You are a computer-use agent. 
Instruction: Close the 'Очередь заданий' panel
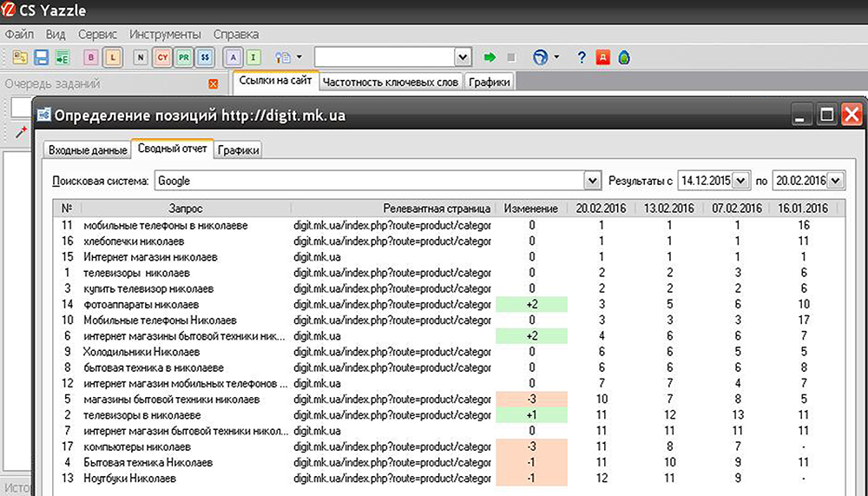[x=214, y=84]
